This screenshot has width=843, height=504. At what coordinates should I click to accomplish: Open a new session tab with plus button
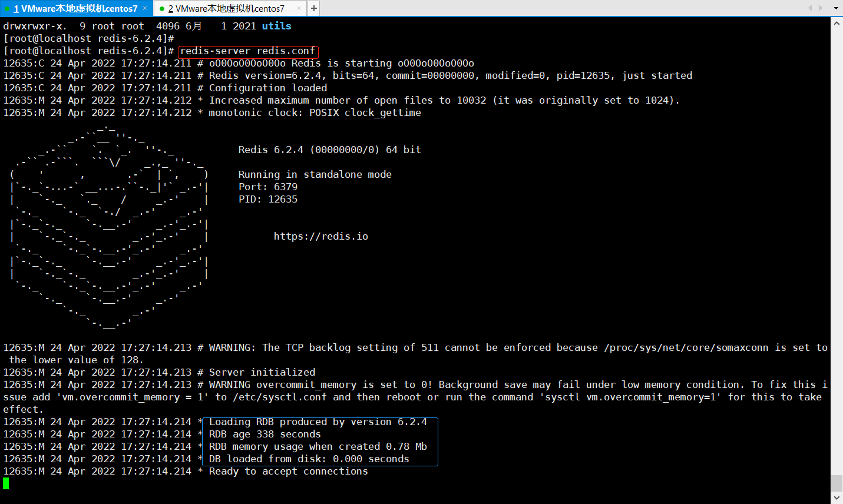coord(314,8)
